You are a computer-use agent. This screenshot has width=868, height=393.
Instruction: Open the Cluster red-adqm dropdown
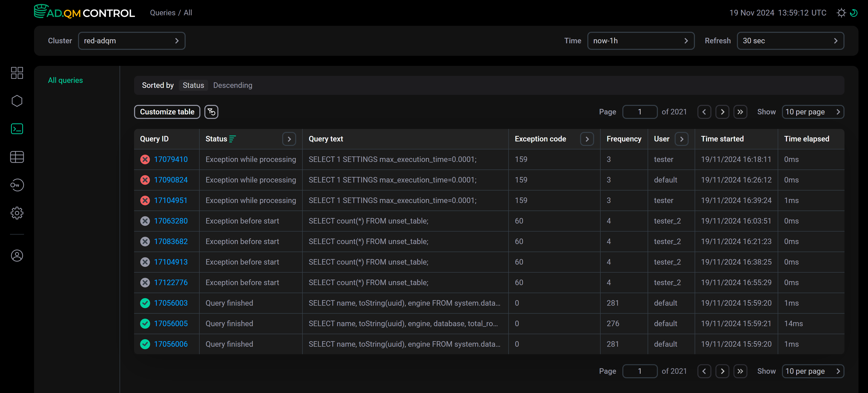(131, 41)
